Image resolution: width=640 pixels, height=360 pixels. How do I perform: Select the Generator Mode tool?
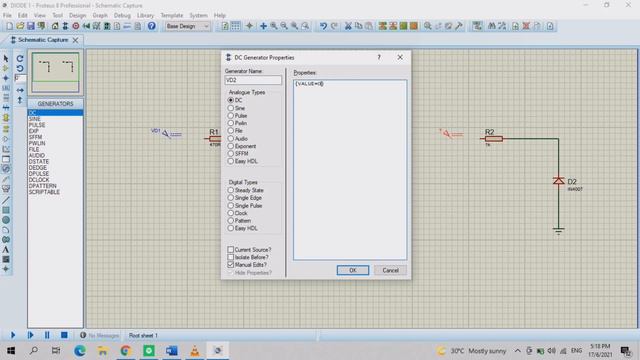pos(6,169)
